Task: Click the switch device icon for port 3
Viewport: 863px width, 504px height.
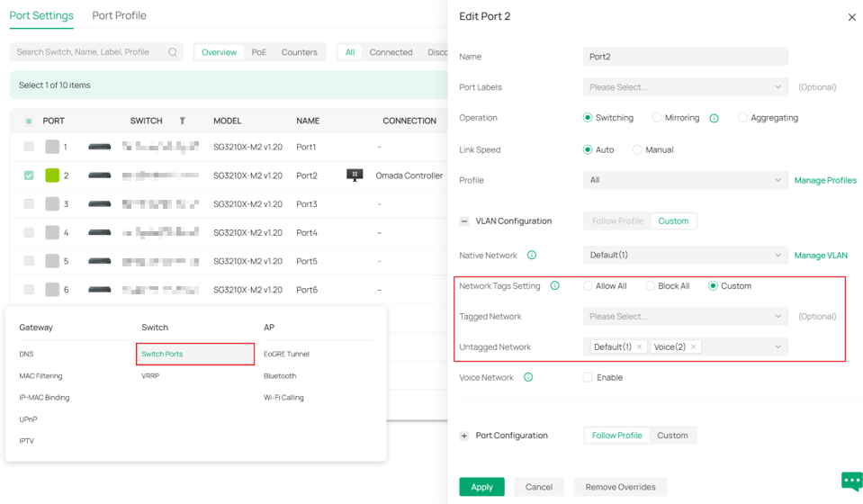Action: pos(100,204)
